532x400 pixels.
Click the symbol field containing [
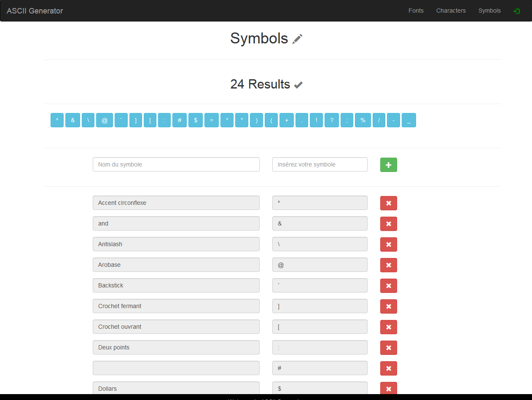(320, 327)
